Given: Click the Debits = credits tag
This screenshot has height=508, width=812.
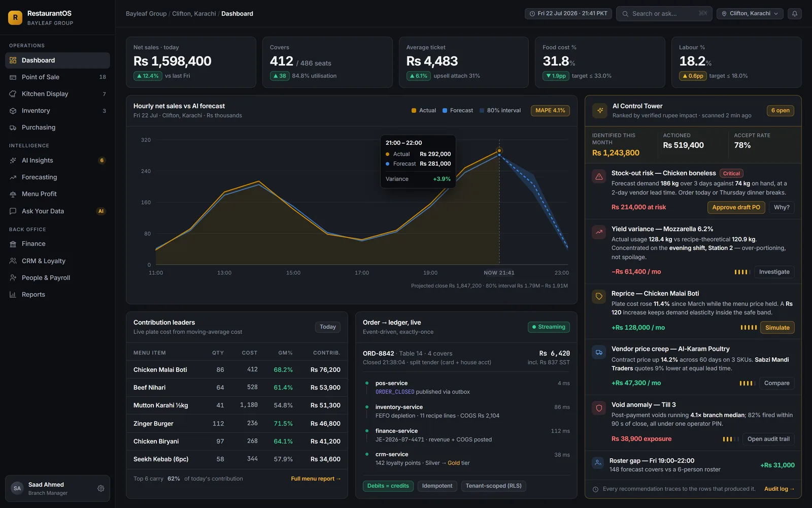Looking at the screenshot, I should [x=388, y=486].
